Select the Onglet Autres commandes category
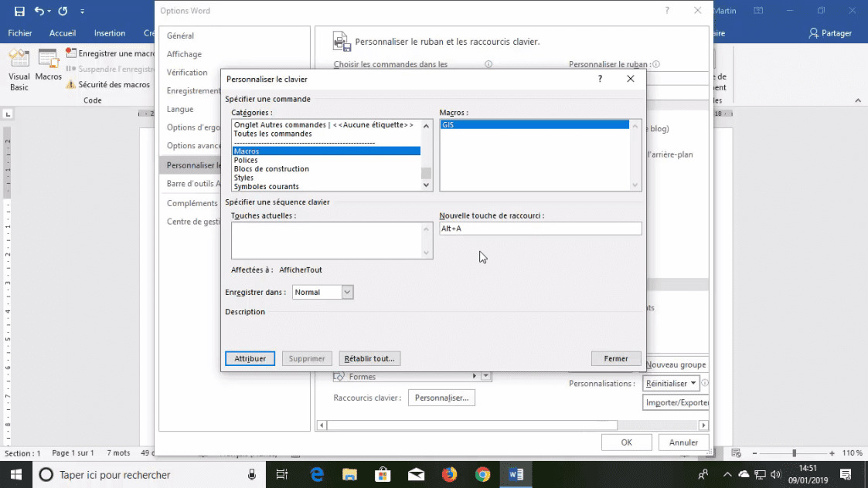The image size is (868, 488). (x=326, y=125)
